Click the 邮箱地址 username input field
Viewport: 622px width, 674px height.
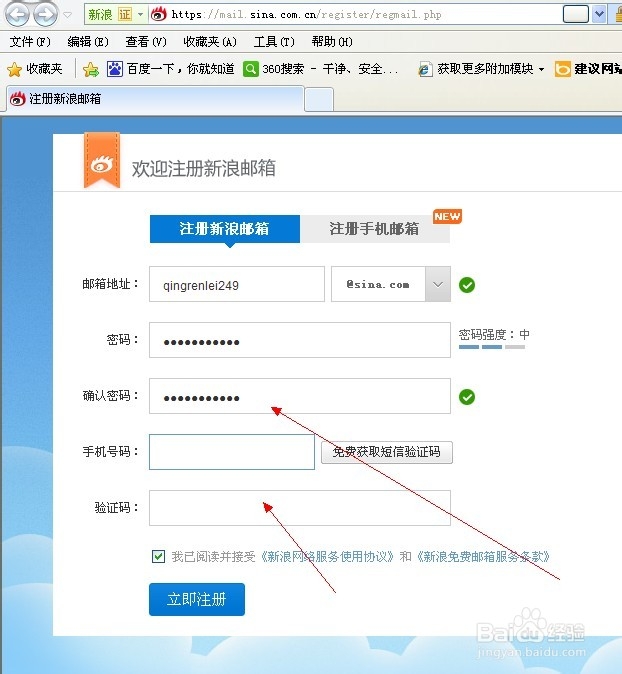coord(237,284)
